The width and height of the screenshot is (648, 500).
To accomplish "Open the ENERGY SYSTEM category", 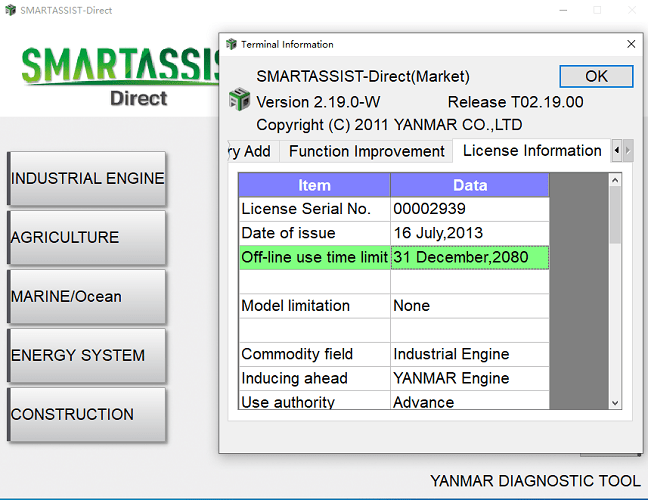I will [x=87, y=356].
